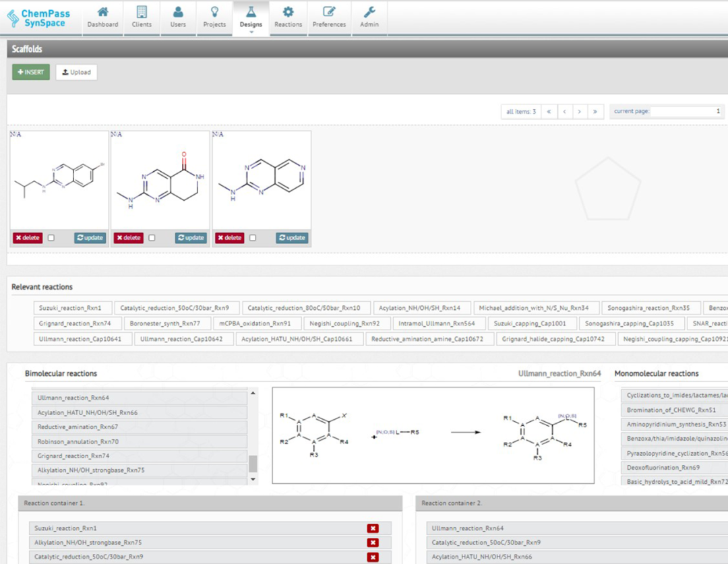
Task: Expand the Designs tab dropdown arrow
Action: coord(251,32)
